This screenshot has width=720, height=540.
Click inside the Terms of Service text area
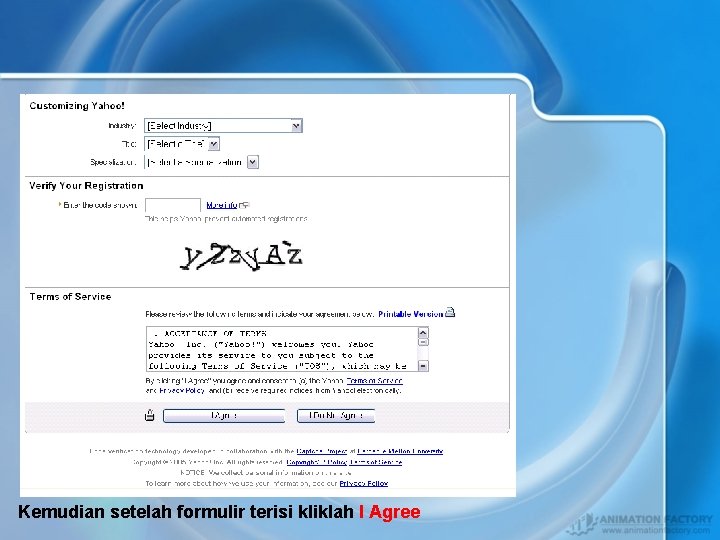[282, 349]
